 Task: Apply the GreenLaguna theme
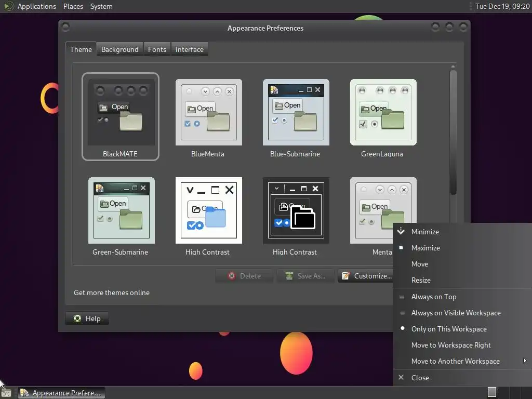pos(383,118)
